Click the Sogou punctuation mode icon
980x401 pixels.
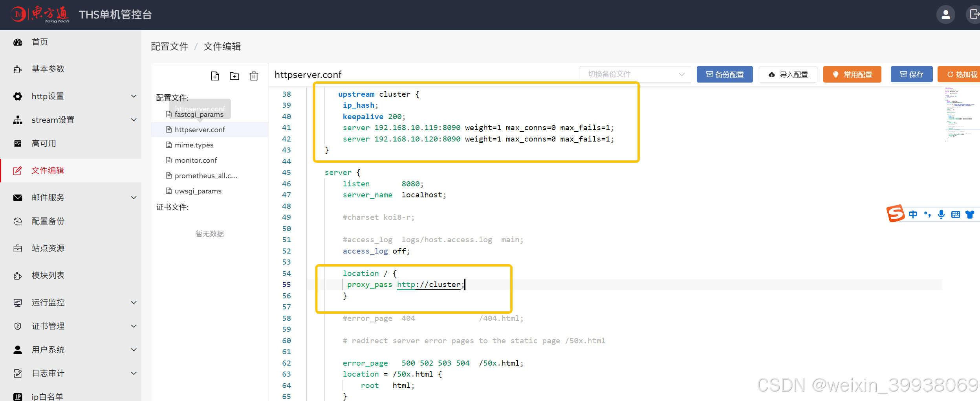click(x=927, y=214)
